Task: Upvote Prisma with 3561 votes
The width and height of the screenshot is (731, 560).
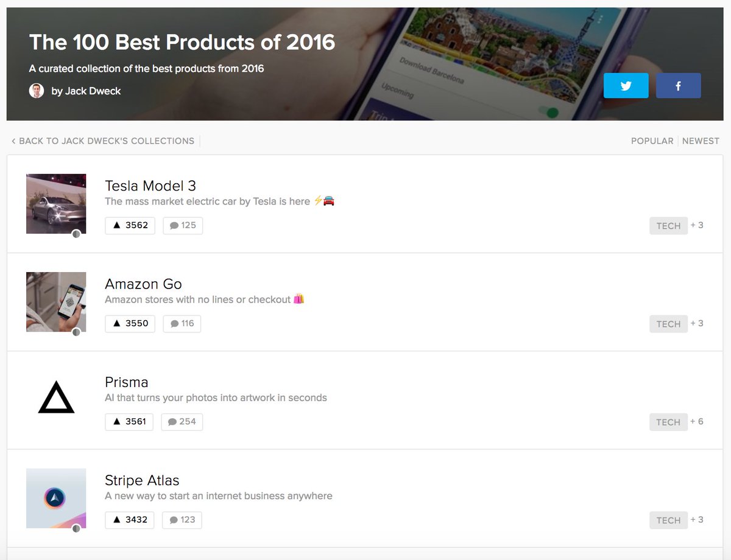Action: [x=129, y=421]
